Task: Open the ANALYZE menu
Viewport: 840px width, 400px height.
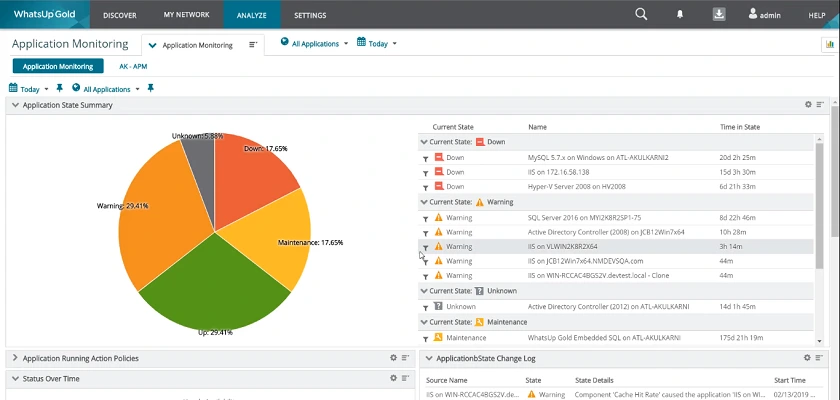Action: pyautogui.click(x=252, y=15)
